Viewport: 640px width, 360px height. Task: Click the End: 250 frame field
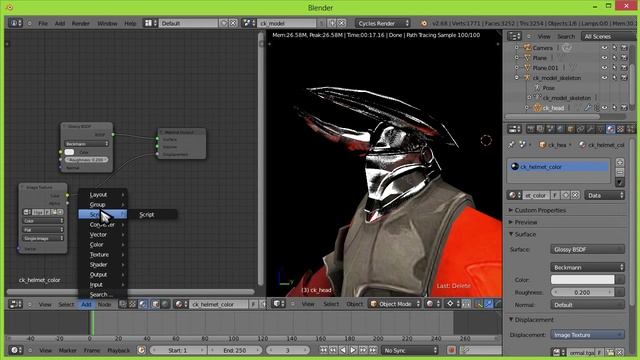[235, 350]
